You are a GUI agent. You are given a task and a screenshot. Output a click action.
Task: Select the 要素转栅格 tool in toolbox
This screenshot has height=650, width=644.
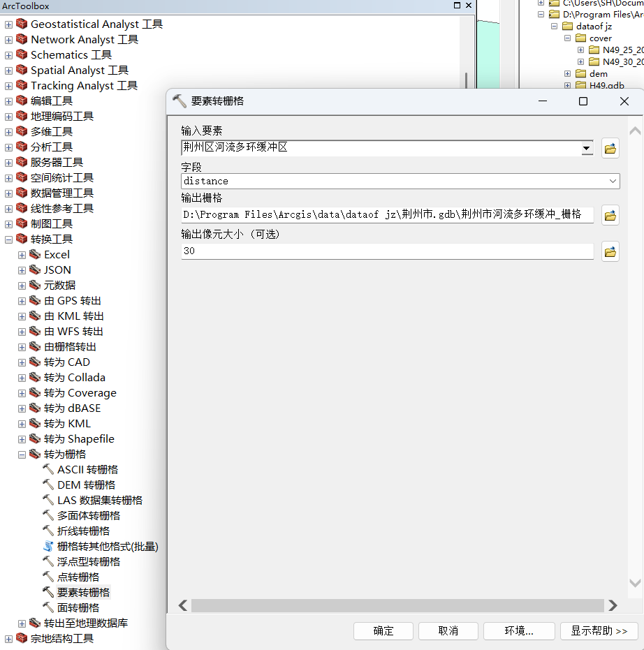pyautogui.click(x=83, y=592)
